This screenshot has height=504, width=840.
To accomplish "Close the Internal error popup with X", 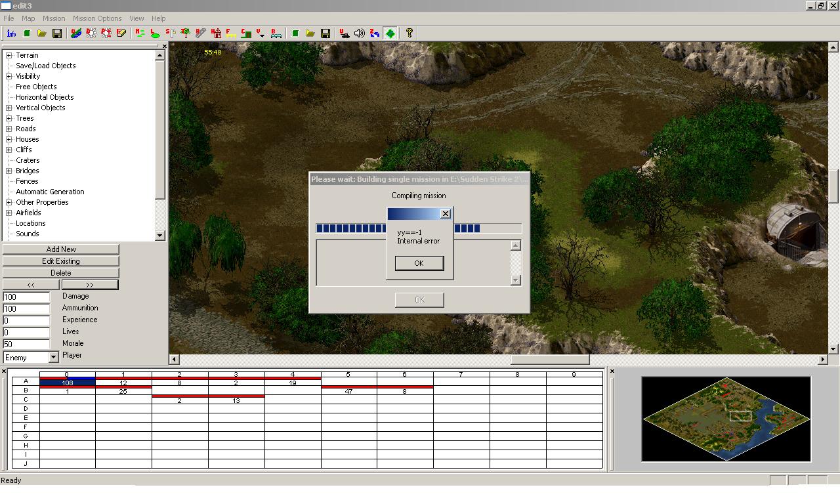I will pyautogui.click(x=446, y=214).
